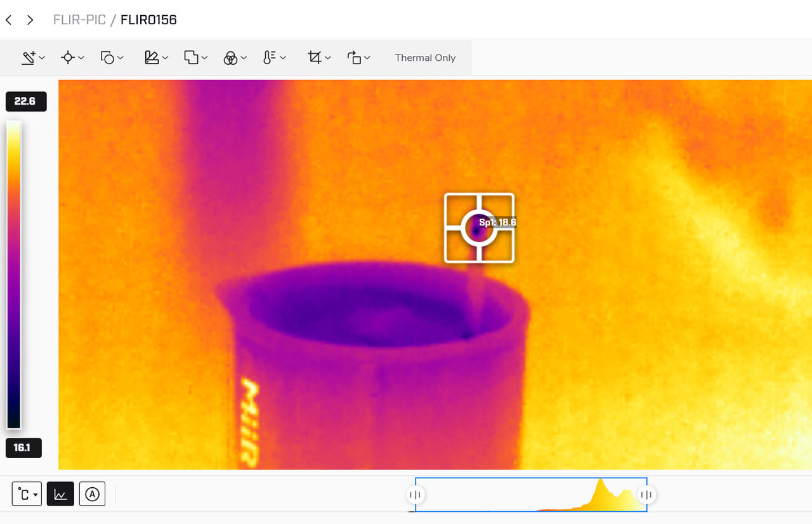Toggle the auto scale A button

point(93,494)
